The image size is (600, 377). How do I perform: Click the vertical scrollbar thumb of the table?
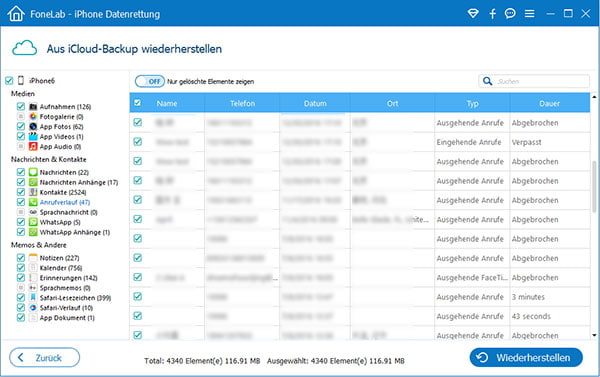tap(594, 186)
